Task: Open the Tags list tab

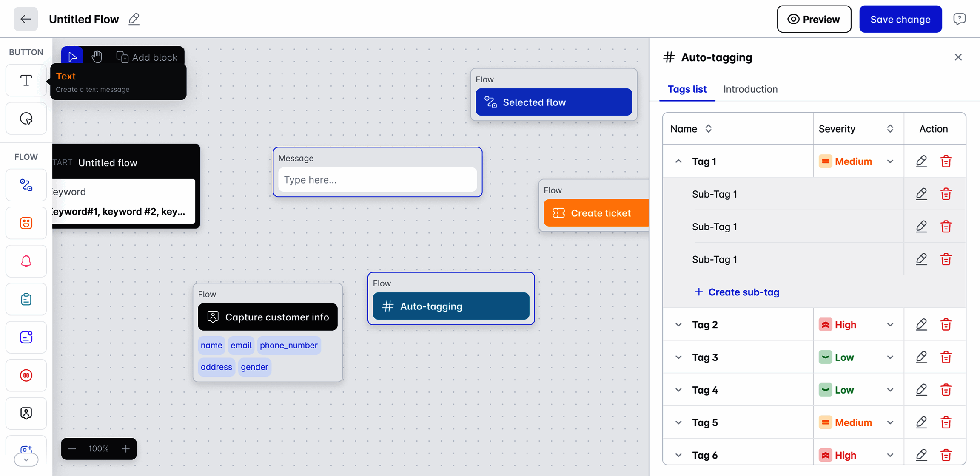Action: (x=687, y=89)
